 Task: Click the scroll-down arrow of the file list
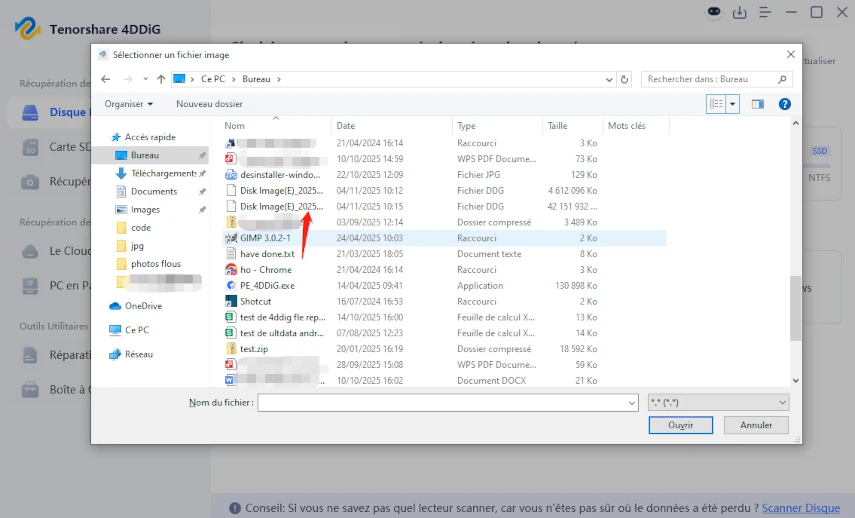(795, 381)
